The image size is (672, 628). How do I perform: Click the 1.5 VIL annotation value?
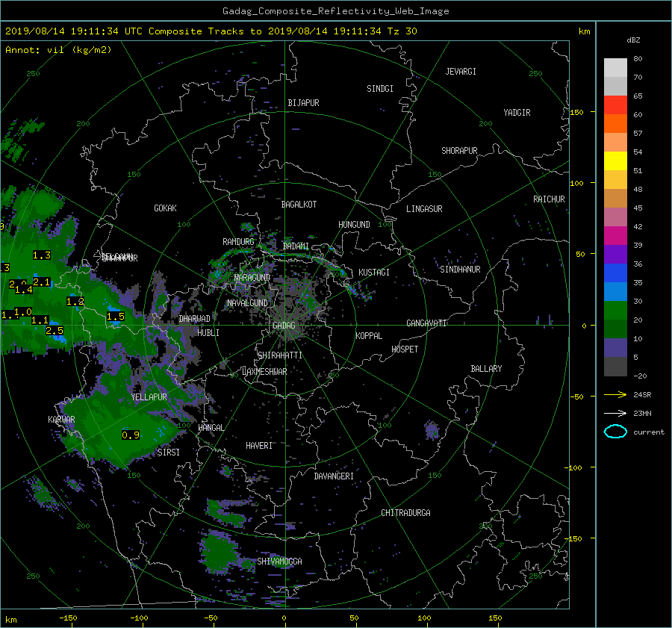coord(116,317)
